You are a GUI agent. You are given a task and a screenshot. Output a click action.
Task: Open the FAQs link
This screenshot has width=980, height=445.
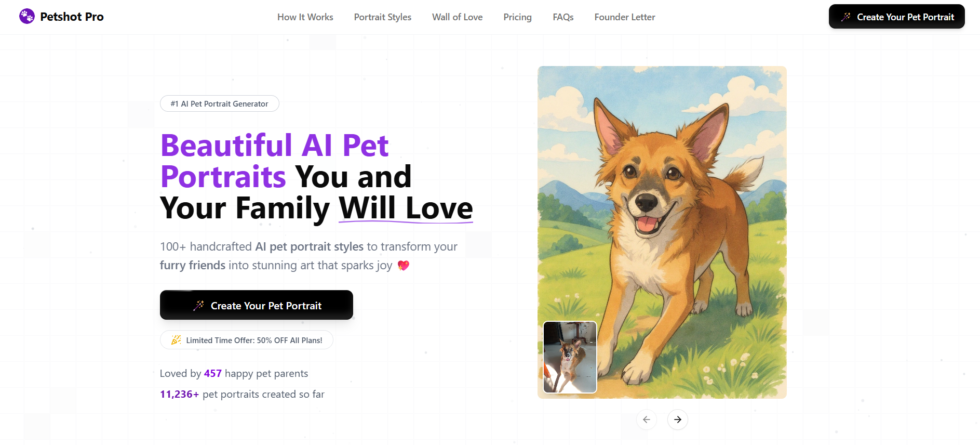point(563,17)
